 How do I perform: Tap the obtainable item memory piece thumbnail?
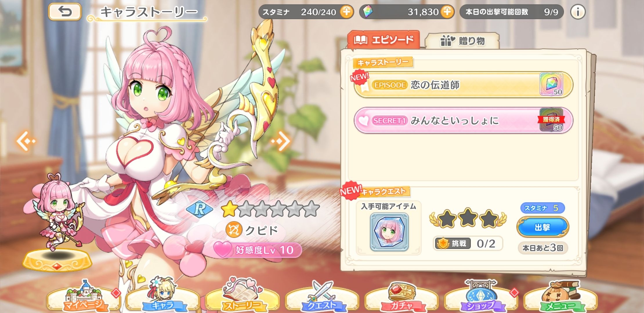point(389,232)
